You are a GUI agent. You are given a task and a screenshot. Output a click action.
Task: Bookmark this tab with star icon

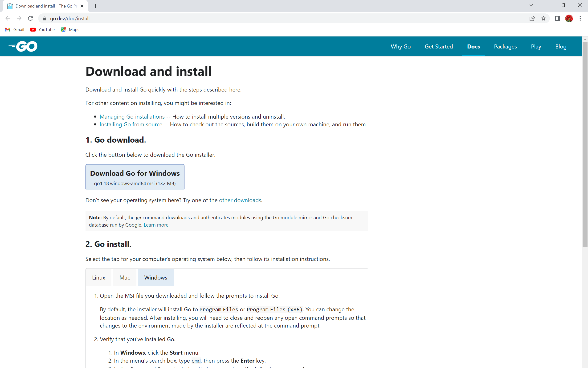tap(543, 19)
